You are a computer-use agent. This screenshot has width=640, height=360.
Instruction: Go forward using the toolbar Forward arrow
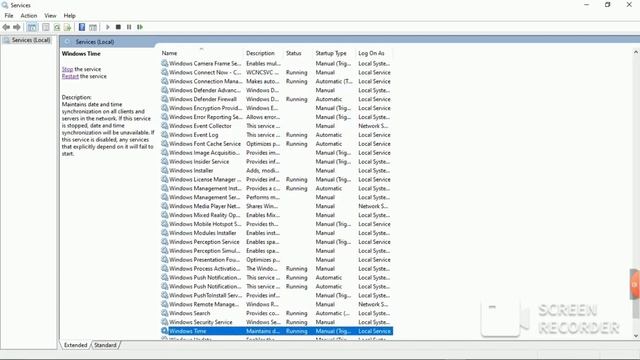coord(17,27)
